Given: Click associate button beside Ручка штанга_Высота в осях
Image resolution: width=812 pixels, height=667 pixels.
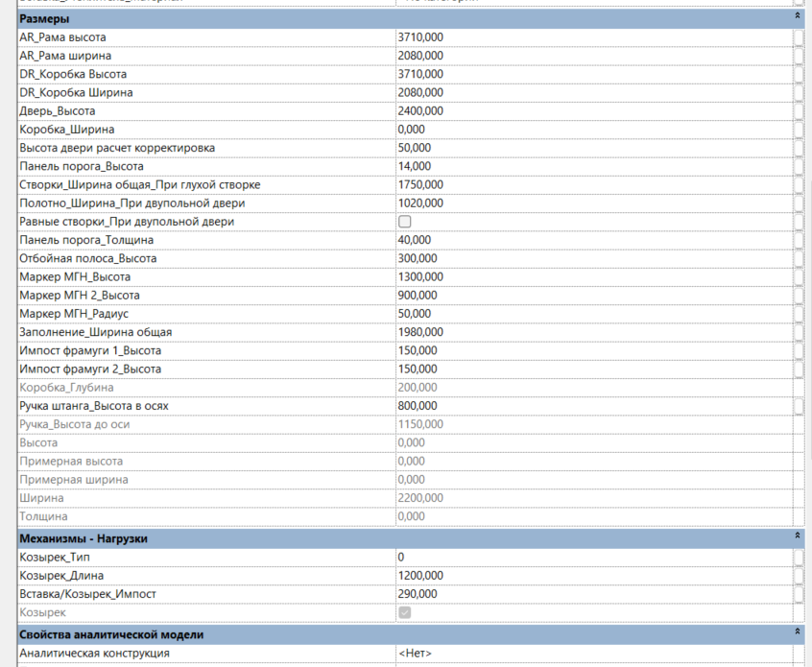Looking at the screenshot, I should [800, 406].
